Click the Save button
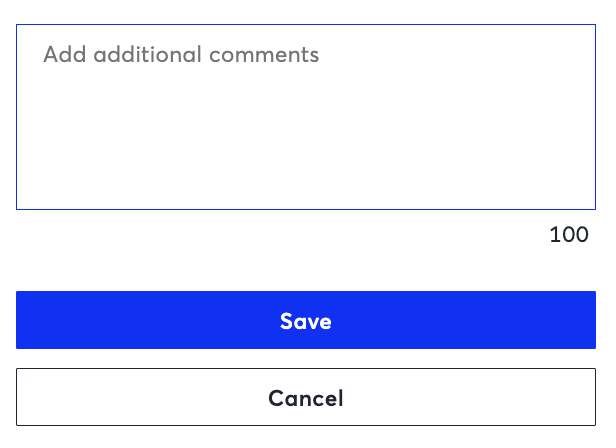 (x=306, y=320)
